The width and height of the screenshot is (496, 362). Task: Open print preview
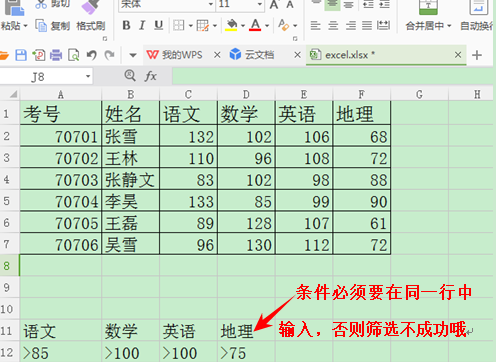point(74,55)
